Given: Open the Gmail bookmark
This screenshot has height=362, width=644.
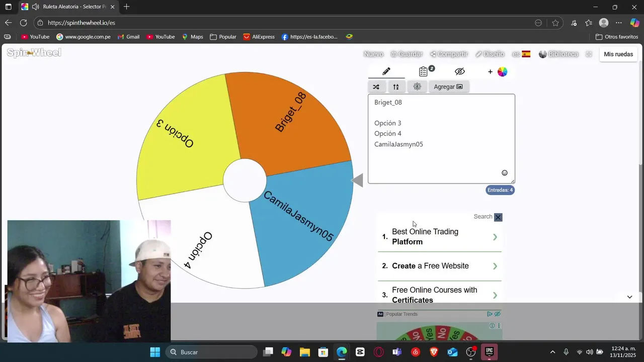Looking at the screenshot, I should click(128, 37).
